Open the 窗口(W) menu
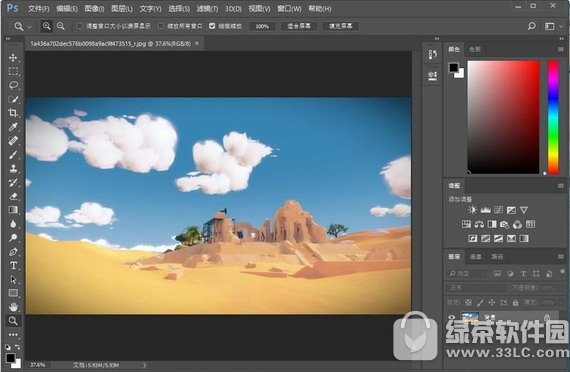 coord(289,8)
